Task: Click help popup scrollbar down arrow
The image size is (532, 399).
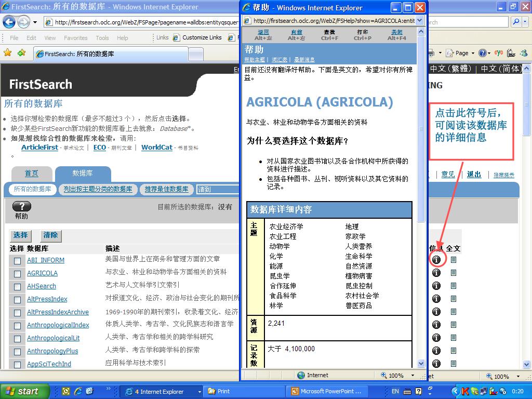Action: [x=421, y=363]
